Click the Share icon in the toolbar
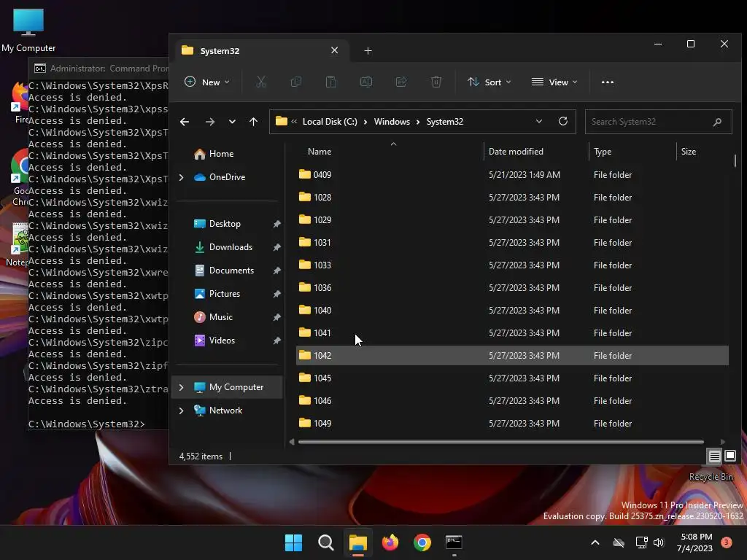 (x=401, y=82)
